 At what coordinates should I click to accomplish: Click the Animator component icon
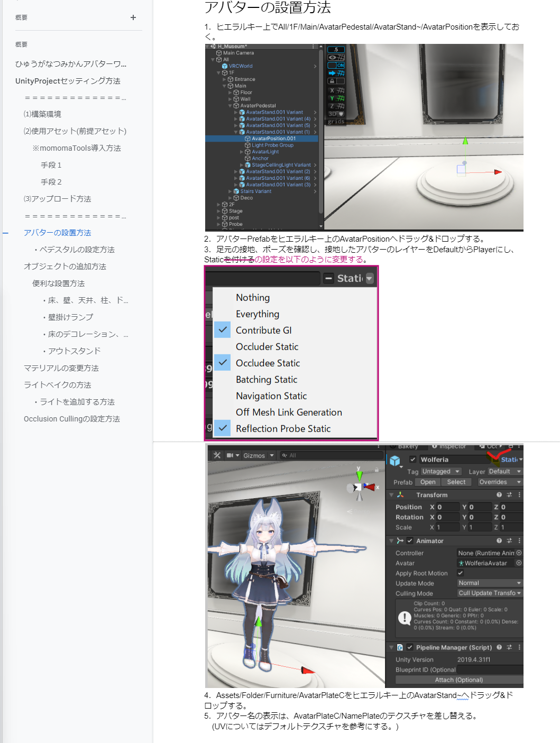click(x=400, y=541)
